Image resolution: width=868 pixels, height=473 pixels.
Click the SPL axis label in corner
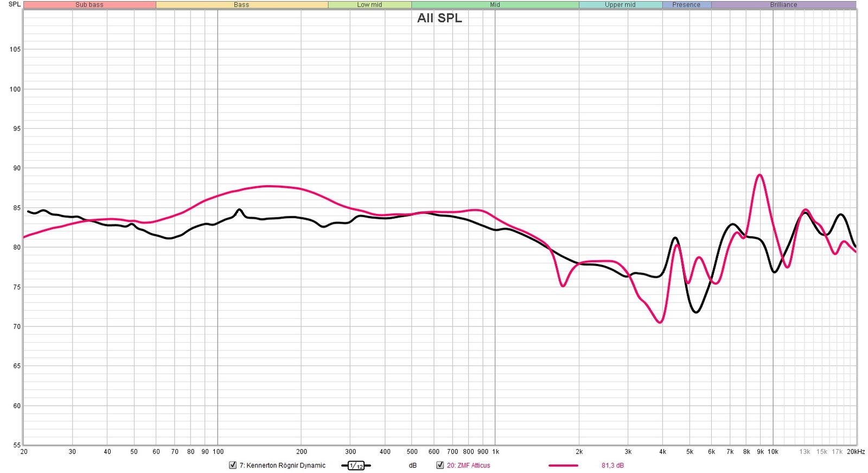[14, 4]
